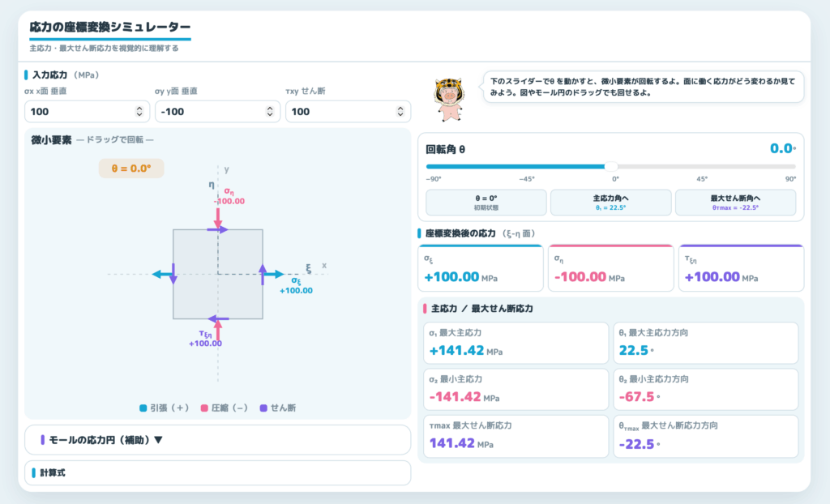Click the 90° tick label under the slider

pos(790,179)
